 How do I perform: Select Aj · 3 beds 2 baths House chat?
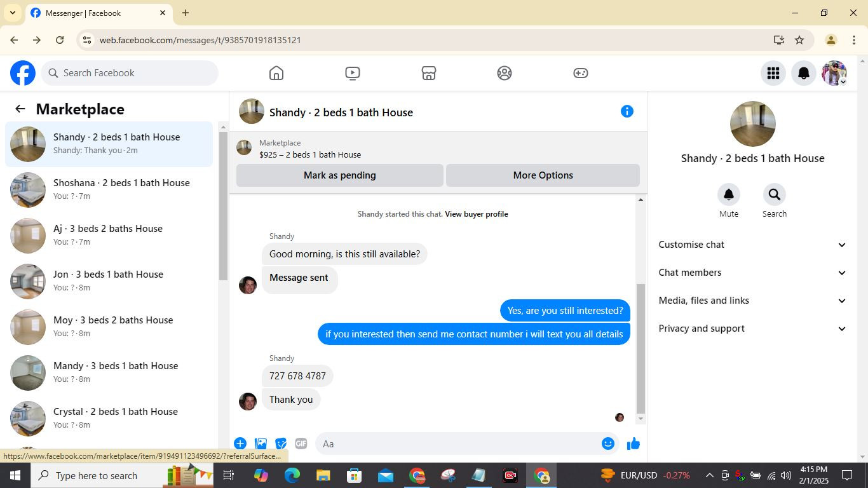pos(109,236)
